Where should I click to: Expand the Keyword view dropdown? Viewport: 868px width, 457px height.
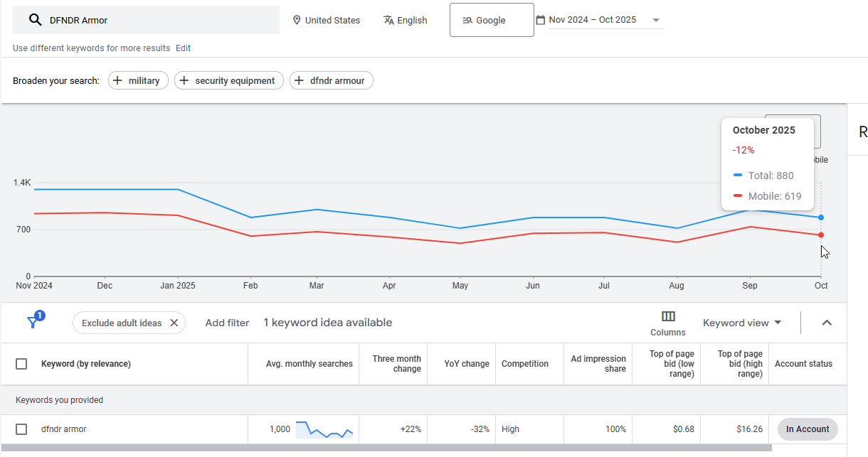(x=742, y=323)
